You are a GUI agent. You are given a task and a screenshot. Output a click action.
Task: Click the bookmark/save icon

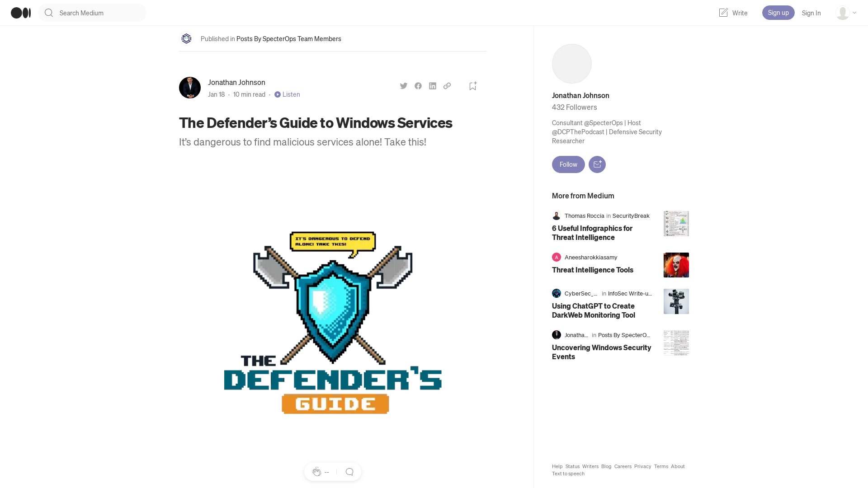point(472,86)
